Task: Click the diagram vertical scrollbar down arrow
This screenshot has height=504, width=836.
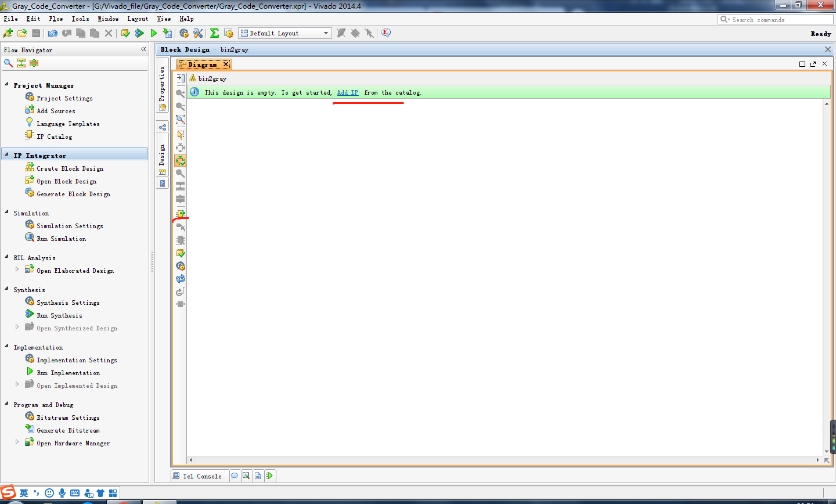Action: tap(827, 451)
